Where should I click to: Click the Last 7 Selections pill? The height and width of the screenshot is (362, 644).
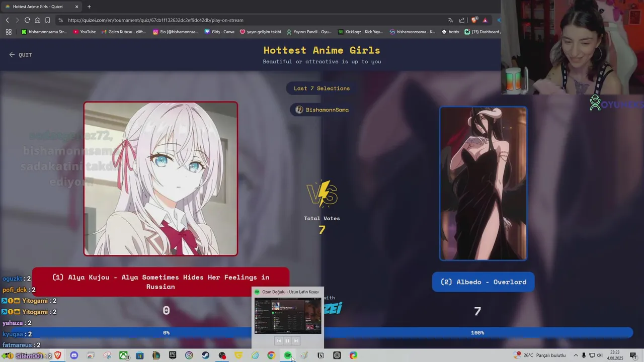tap(322, 88)
